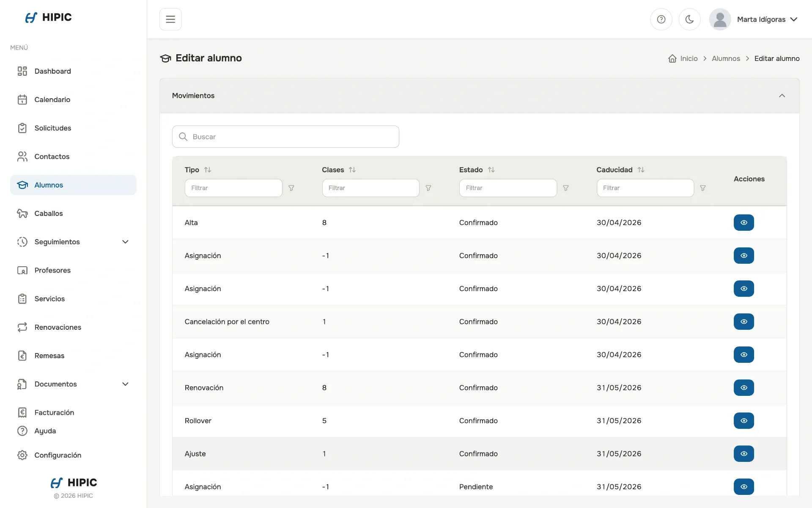Image resolution: width=812 pixels, height=508 pixels.
Task: Collapse the Movimientos panel chevron
Action: [x=782, y=96]
